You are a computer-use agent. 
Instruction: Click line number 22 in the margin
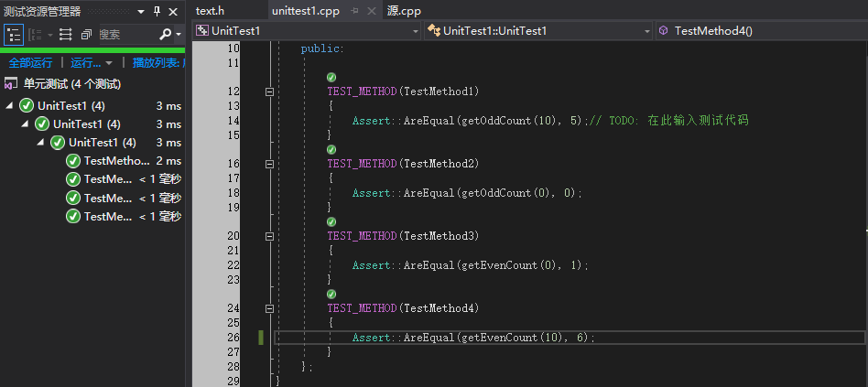(x=233, y=265)
